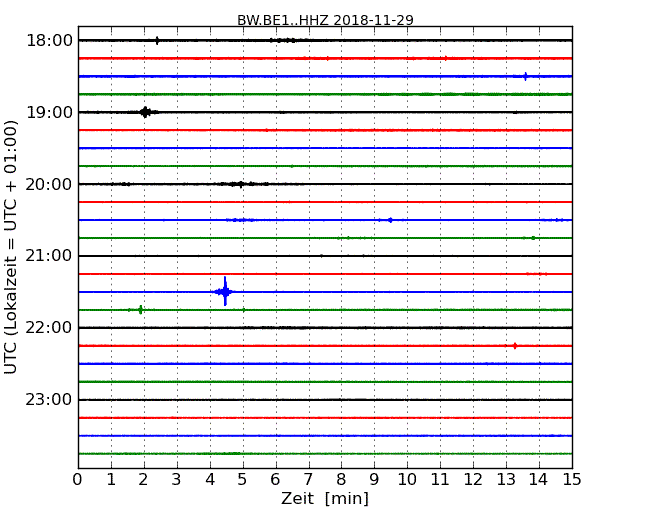
Task: Click the black spike near minute 2.4 on 18:00 trace
Action: pyautogui.click(x=157, y=41)
